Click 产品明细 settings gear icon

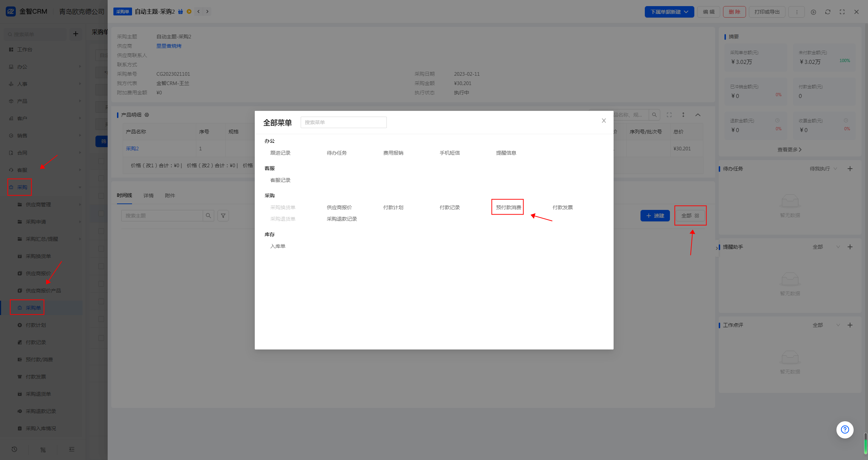[147, 115]
